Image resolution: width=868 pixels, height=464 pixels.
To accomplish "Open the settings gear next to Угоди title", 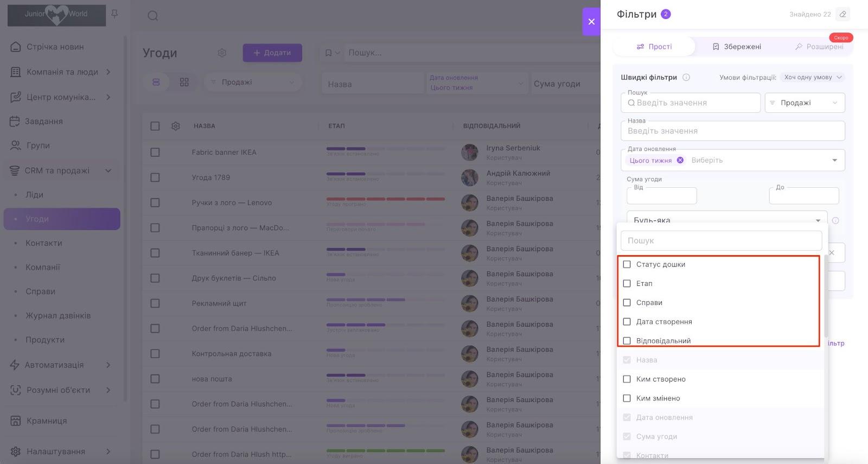I will tap(222, 53).
